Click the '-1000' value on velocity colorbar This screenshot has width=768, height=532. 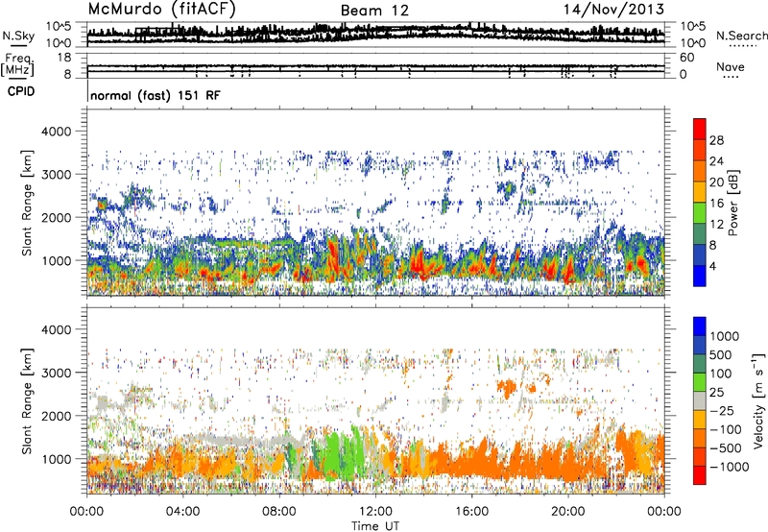(730, 467)
